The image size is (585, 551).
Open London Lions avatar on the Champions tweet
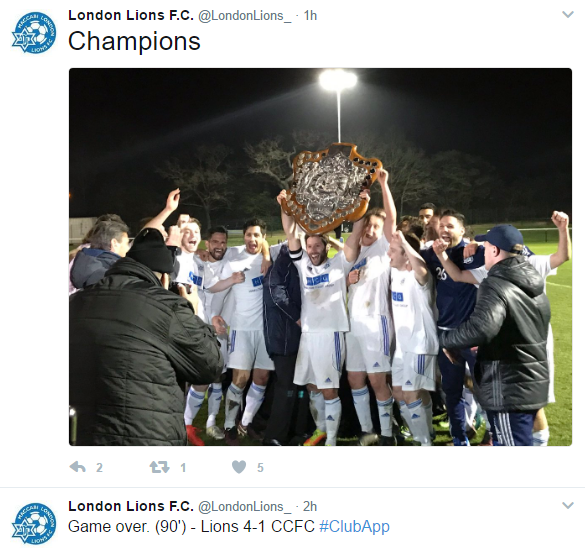34,32
